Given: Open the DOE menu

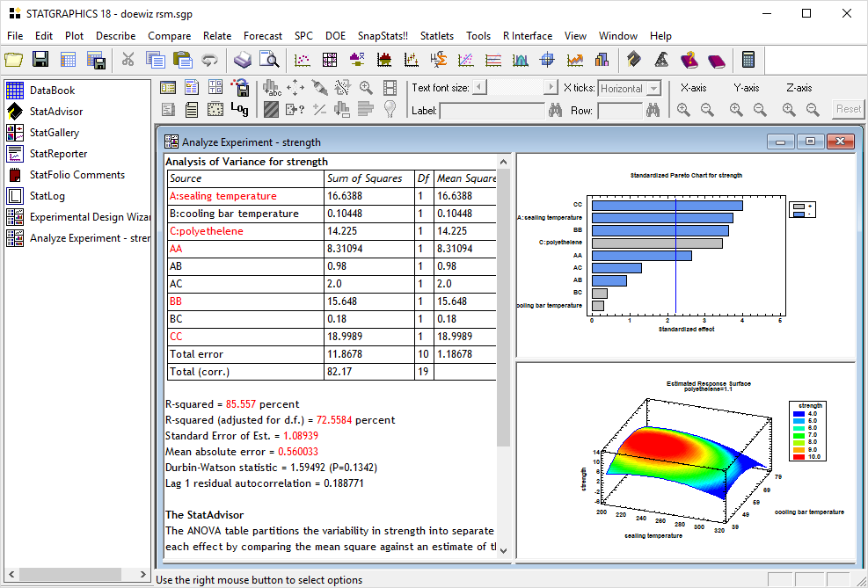Looking at the screenshot, I should [335, 36].
